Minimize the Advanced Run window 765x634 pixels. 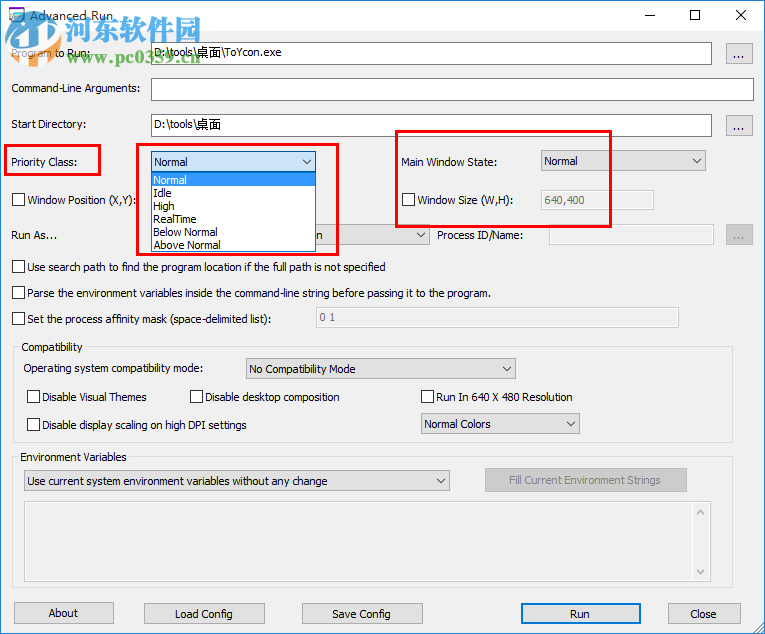tap(650, 16)
